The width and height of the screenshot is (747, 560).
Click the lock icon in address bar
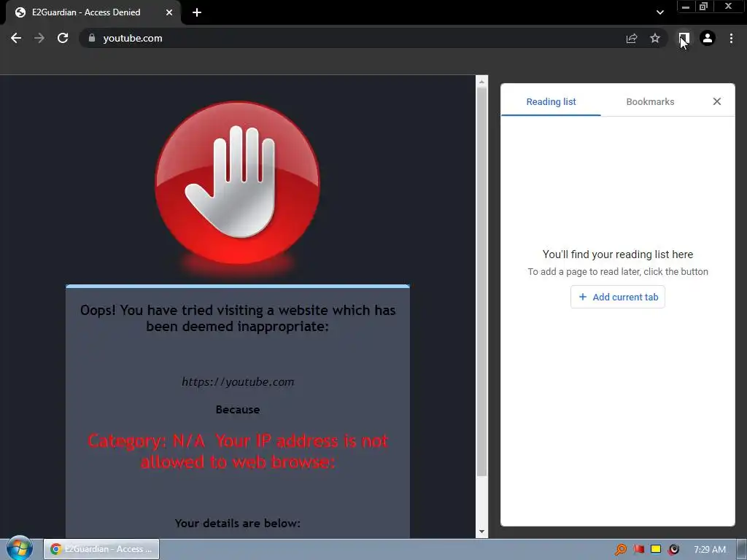tap(92, 38)
